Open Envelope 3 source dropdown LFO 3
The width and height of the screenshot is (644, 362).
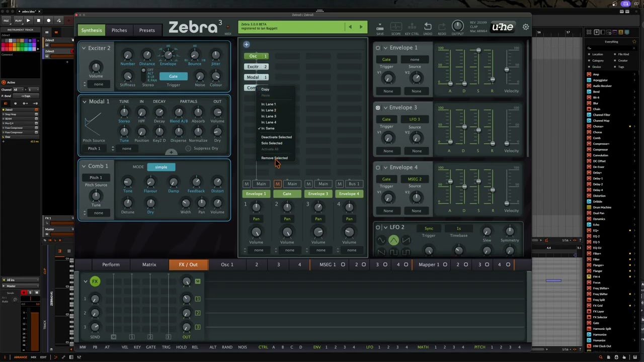[x=415, y=119]
